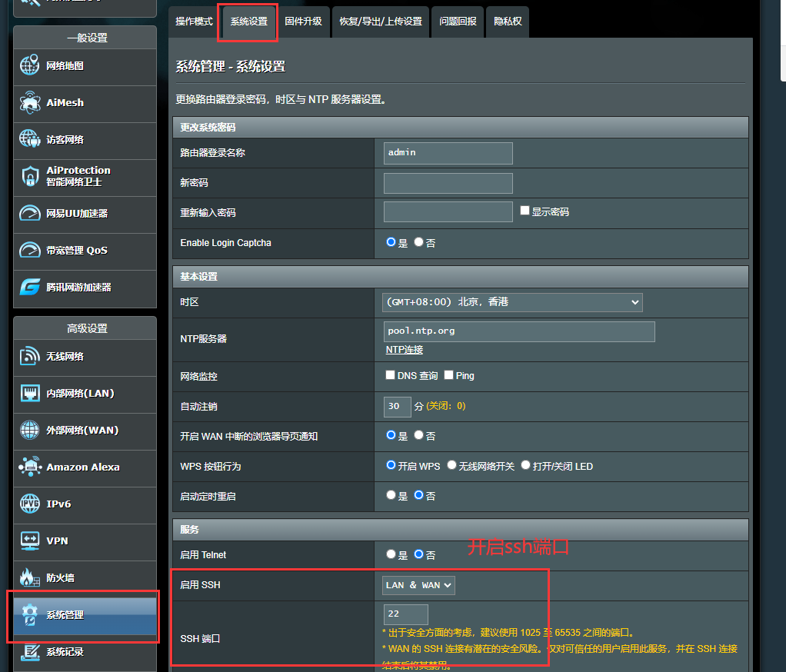
Task: Switch to the 固件升级 tab
Action: coord(303,22)
